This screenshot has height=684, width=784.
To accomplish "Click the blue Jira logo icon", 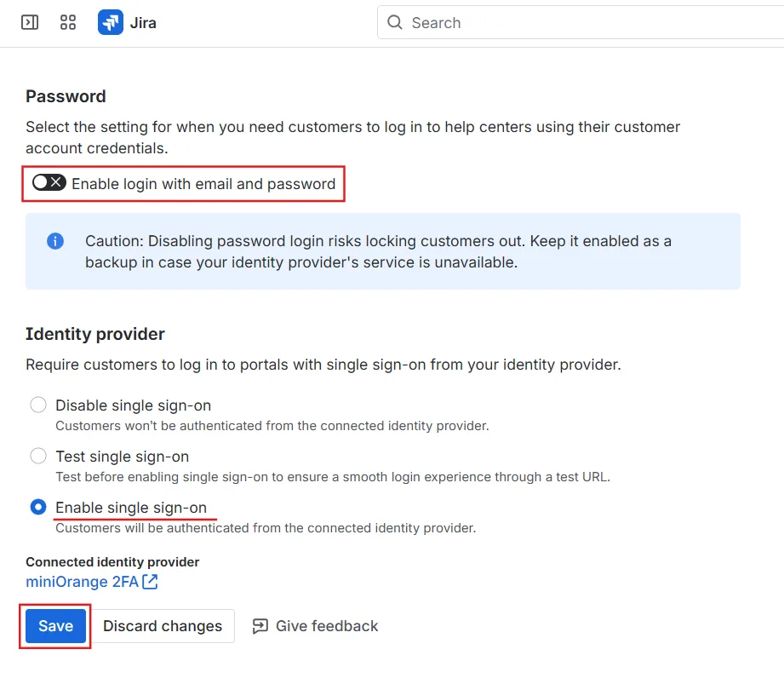I will 110,22.
